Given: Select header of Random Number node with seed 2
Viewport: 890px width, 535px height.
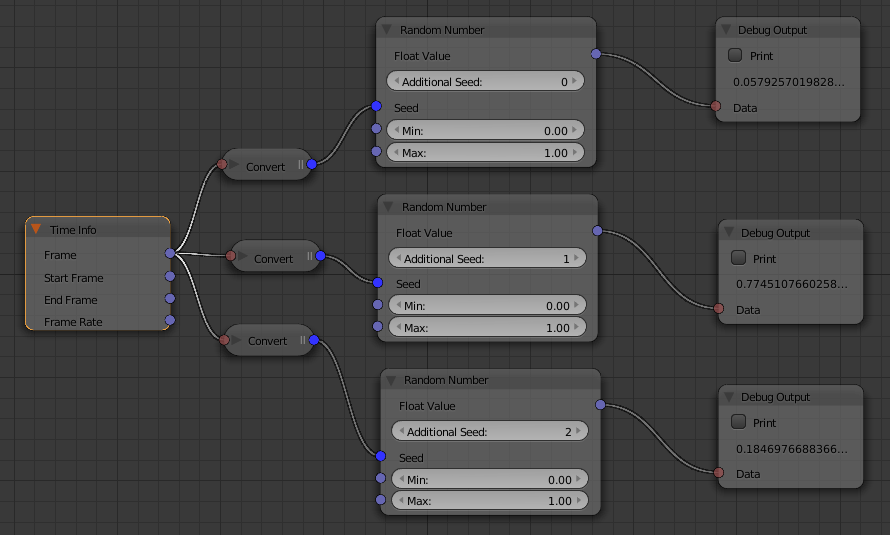Looking at the screenshot, I should (x=490, y=380).
